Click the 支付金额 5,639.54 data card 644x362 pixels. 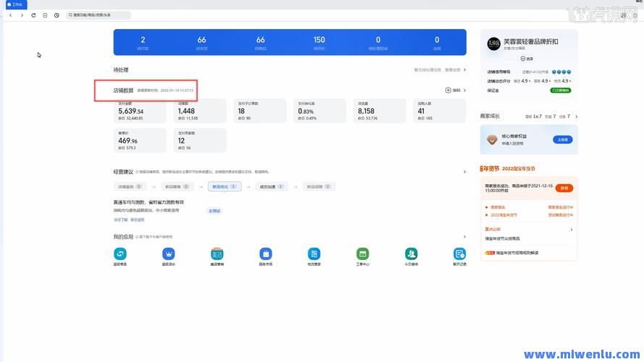(x=141, y=111)
